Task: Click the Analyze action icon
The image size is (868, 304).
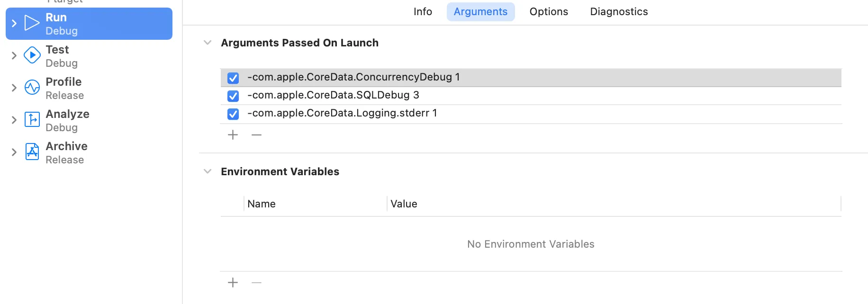Action: (32, 119)
